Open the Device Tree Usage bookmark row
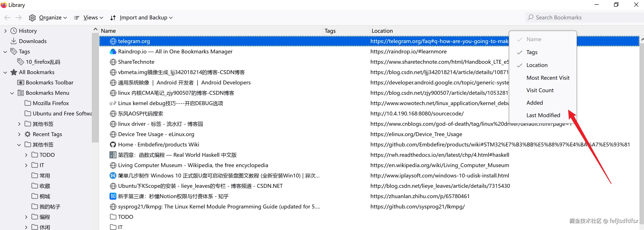644x230 pixels. point(156,134)
